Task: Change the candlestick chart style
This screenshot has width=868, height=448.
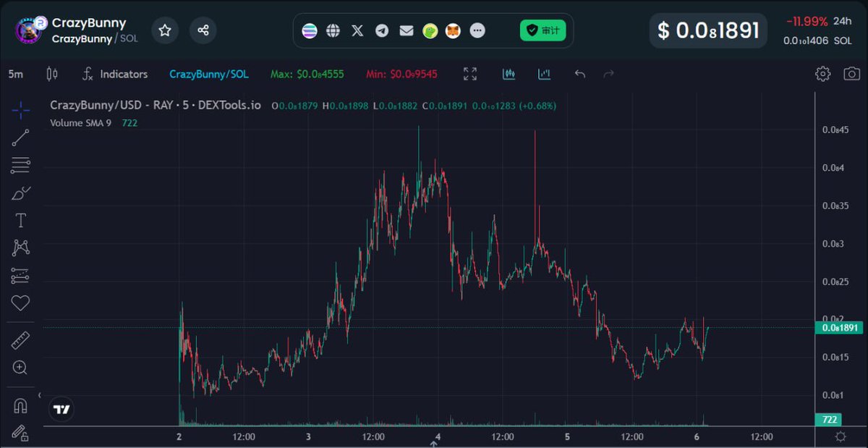Action: [51, 74]
